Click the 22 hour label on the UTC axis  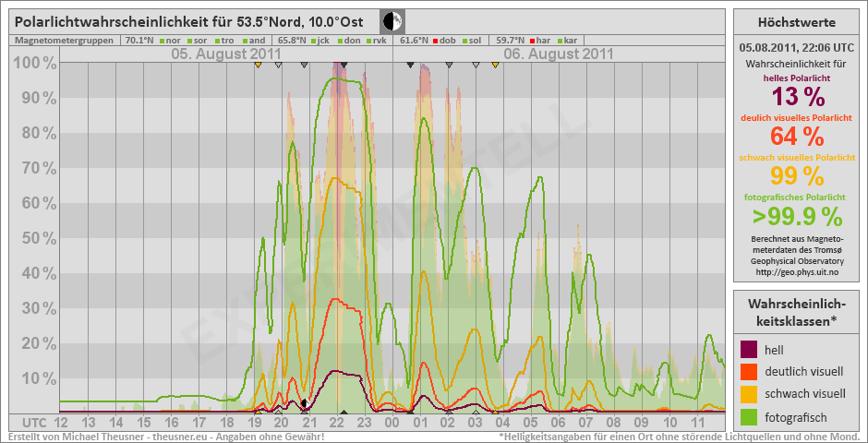tap(338, 422)
